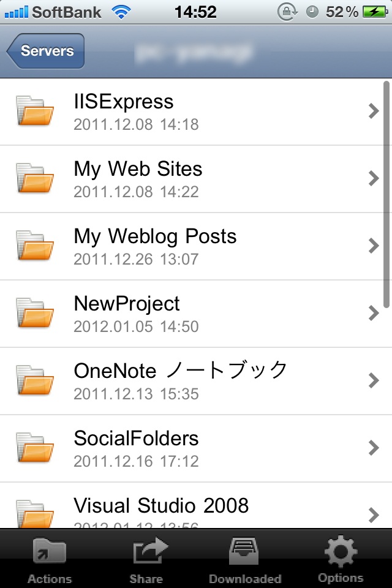Tap the Actions icon in the toolbar
Viewport: 392px width, 588px height.
coord(49,556)
